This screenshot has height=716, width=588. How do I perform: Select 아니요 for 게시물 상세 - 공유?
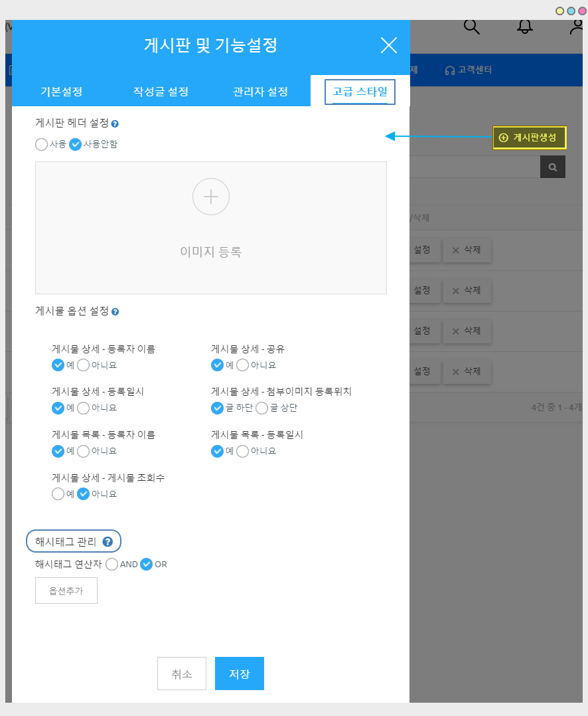tap(243, 365)
